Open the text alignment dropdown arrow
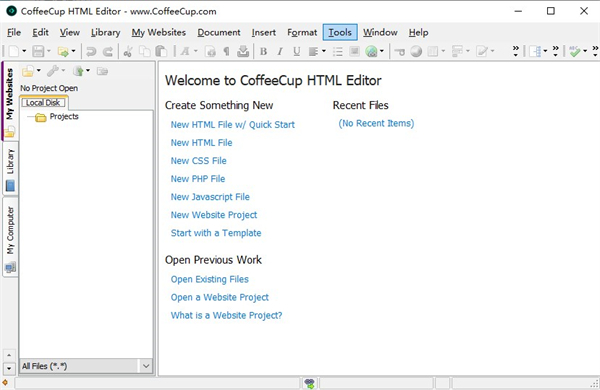The image size is (600, 390). click(324, 51)
